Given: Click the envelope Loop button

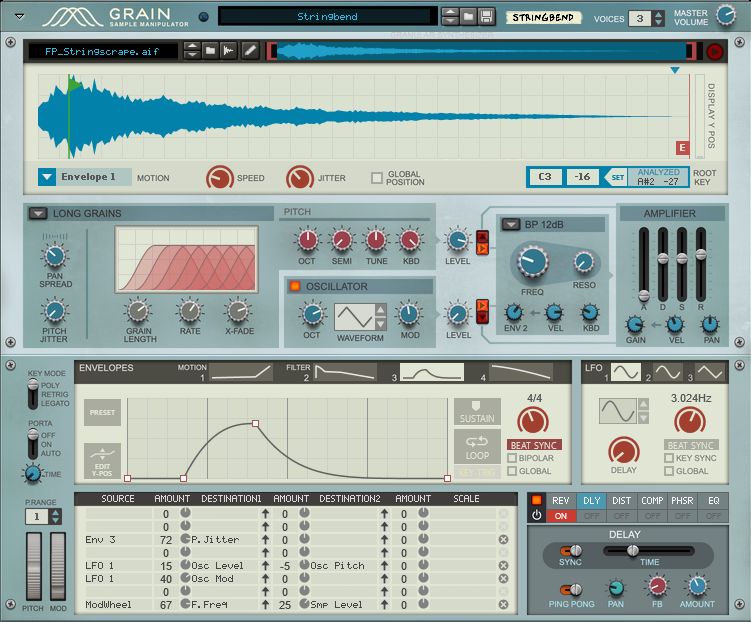Looking at the screenshot, I should tap(477, 447).
